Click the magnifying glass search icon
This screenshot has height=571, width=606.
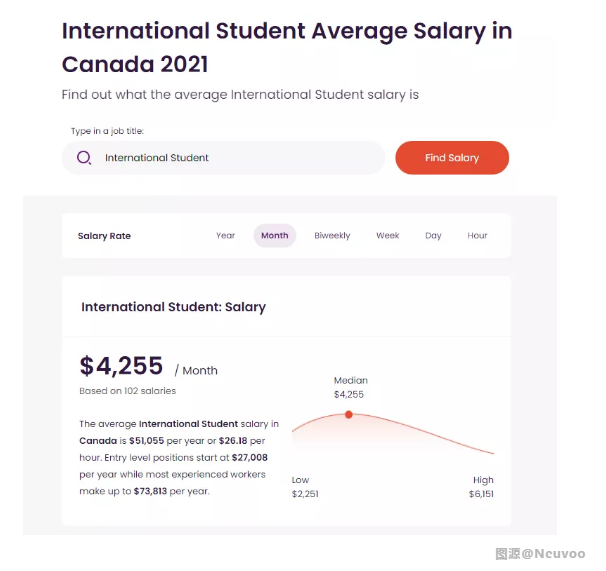click(x=84, y=158)
